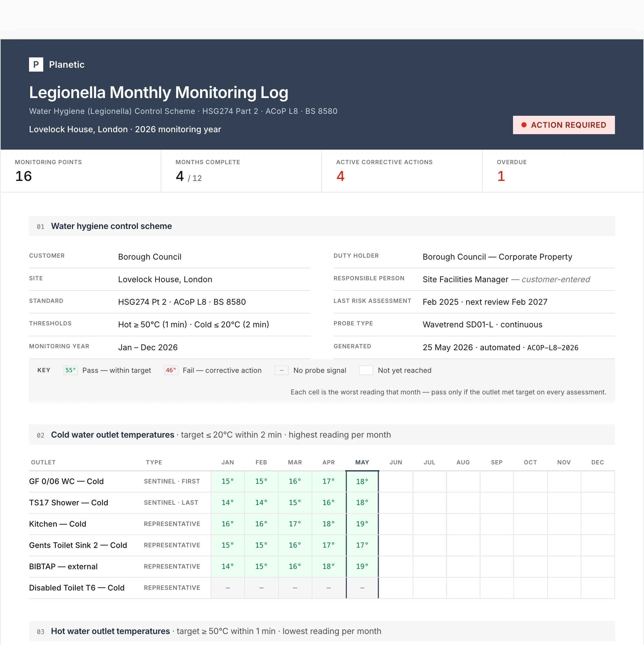Click GF 0/06 WC May cell 18°

(362, 481)
